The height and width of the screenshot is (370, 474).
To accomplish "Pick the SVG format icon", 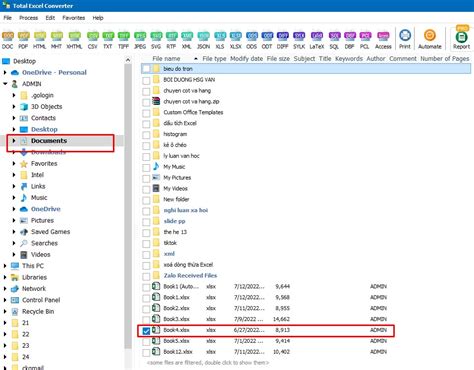I will (x=156, y=40).
